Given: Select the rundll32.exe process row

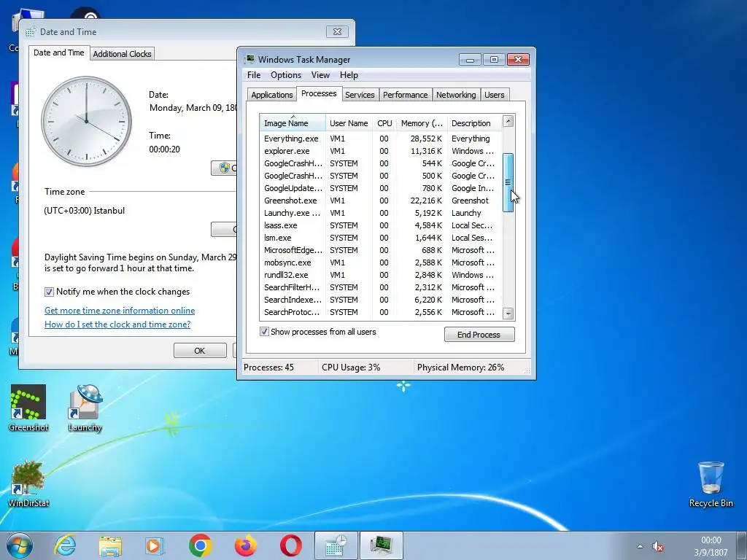Looking at the screenshot, I should click(x=380, y=275).
